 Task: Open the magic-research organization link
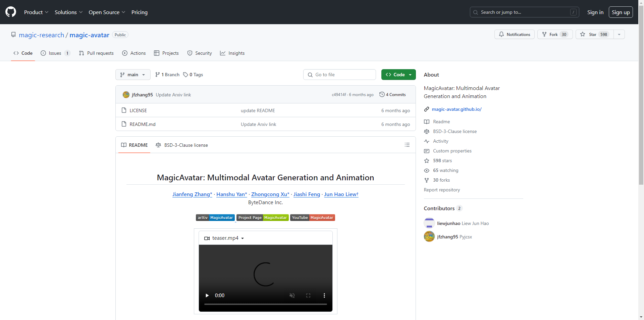pyautogui.click(x=41, y=35)
